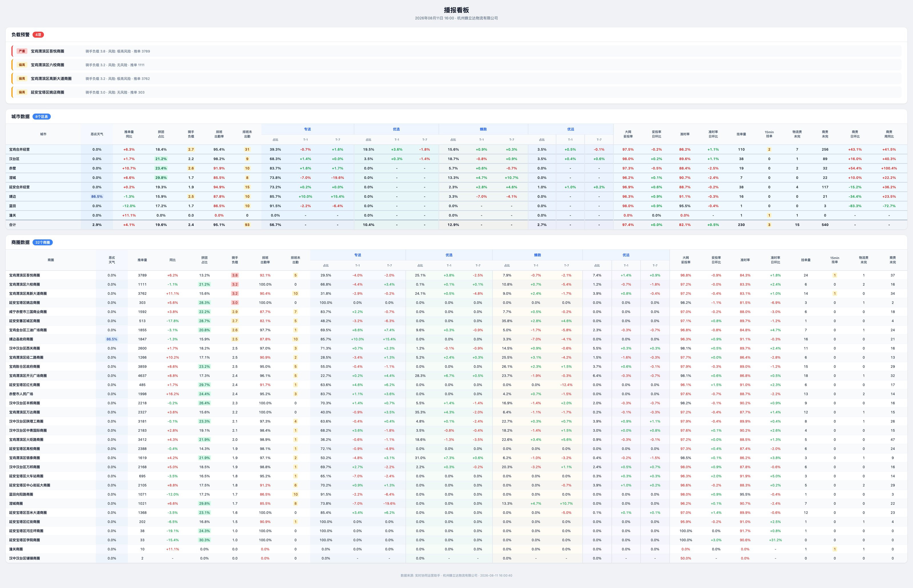This screenshot has width=913, height=588.
Task: Click 恶劣天气 header in city table
Action: point(97,134)
